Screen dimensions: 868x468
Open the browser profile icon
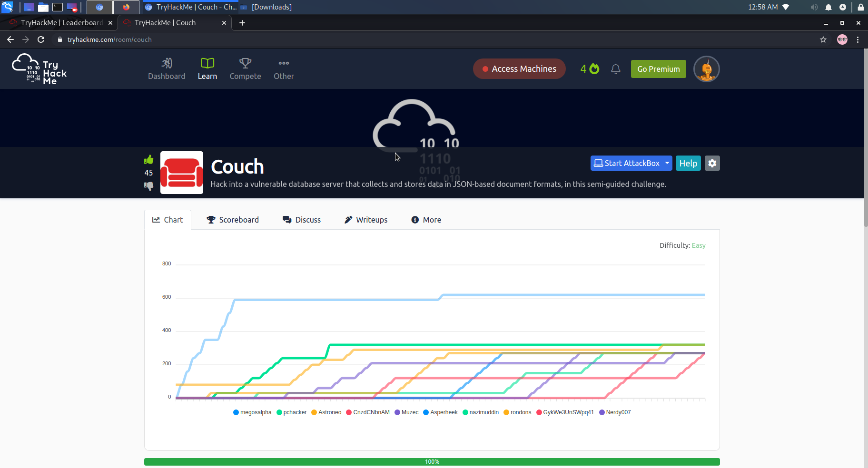point(842,39)
